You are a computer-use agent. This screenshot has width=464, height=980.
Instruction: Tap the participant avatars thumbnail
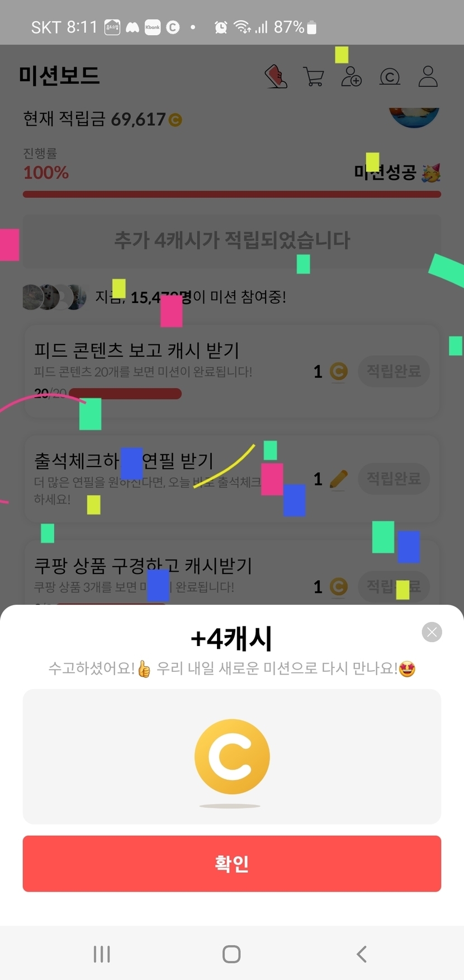click(x=54, y=297)
